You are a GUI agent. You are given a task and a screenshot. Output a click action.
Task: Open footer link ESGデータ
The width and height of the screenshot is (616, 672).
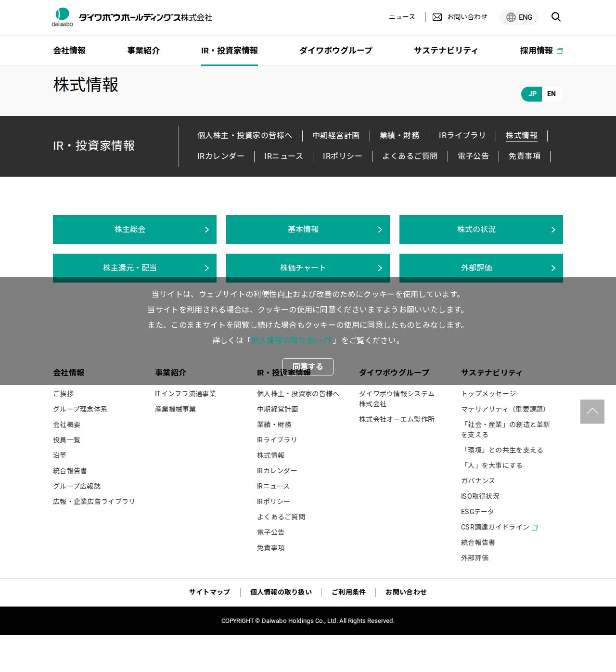click(477, 512)
